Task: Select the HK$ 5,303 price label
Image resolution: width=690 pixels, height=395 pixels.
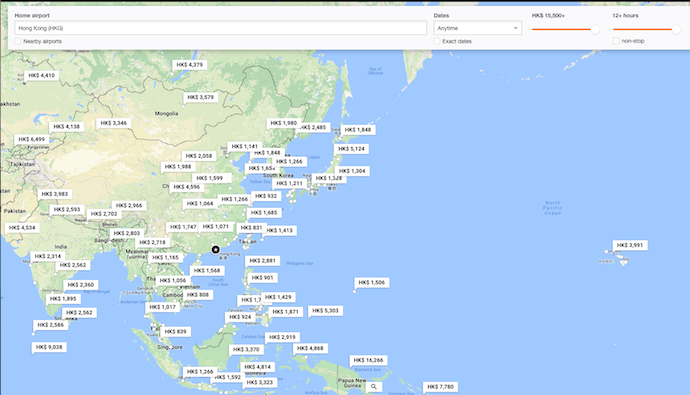Action: [325, 311]
